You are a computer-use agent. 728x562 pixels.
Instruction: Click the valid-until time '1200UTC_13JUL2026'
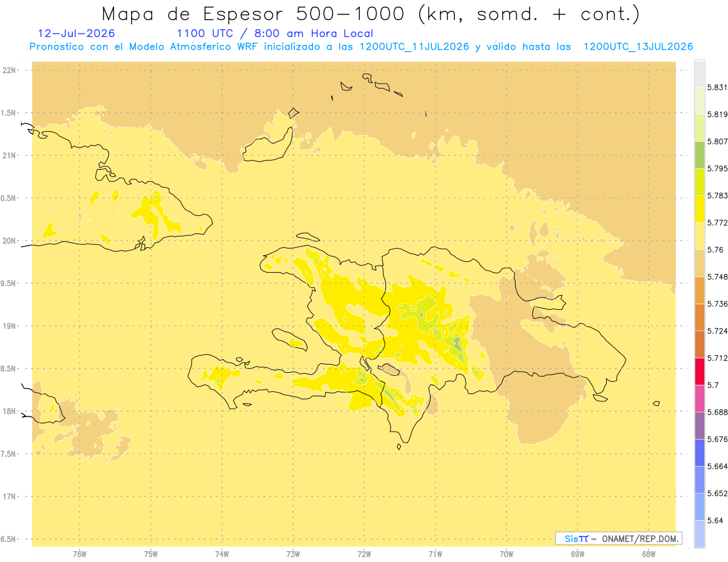click(638, 47)
